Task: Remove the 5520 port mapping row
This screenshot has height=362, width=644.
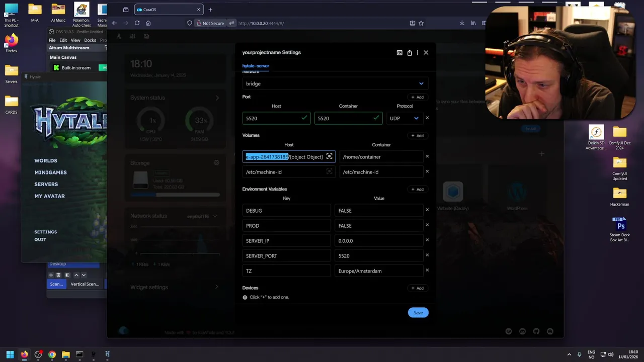Action: 427,118
